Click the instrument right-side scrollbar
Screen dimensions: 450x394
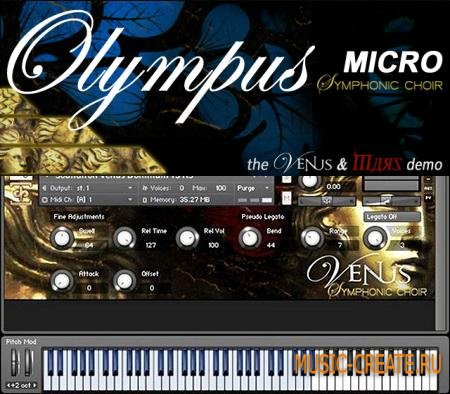[x=440, y=253]
